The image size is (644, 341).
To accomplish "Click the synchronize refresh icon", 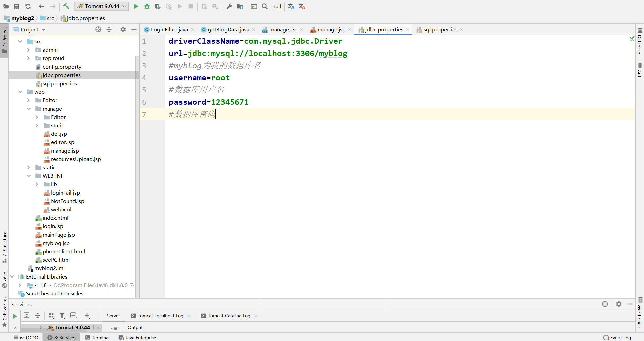I will 28,6.
